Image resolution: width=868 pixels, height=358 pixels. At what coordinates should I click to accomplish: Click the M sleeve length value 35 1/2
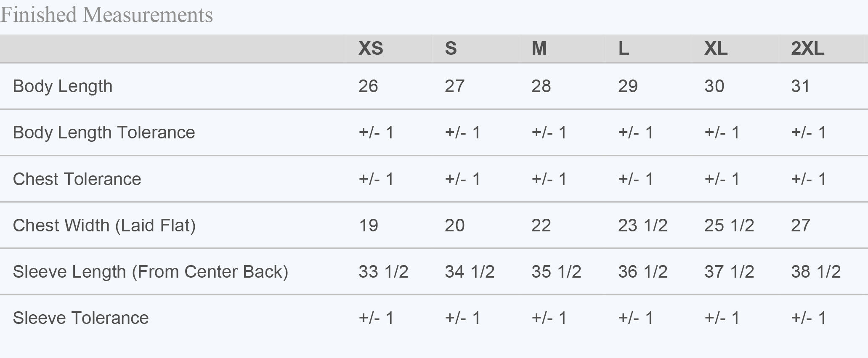pos(556,272)
